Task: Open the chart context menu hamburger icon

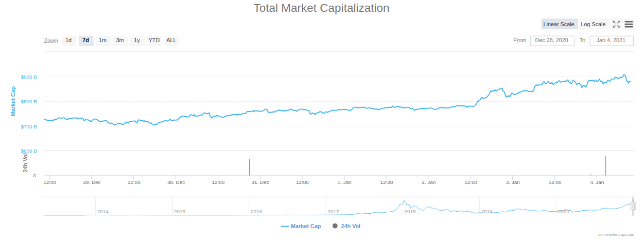Action: pos(629,24)
